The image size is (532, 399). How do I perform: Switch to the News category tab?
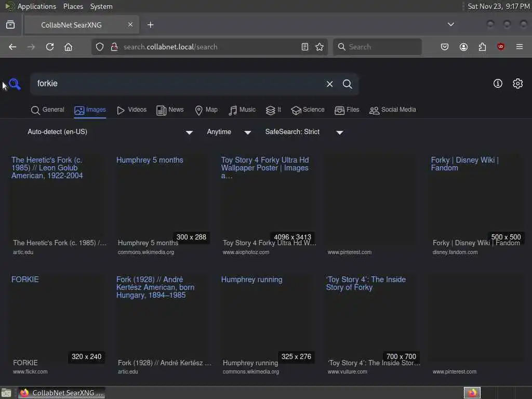(x=170, y=110)
